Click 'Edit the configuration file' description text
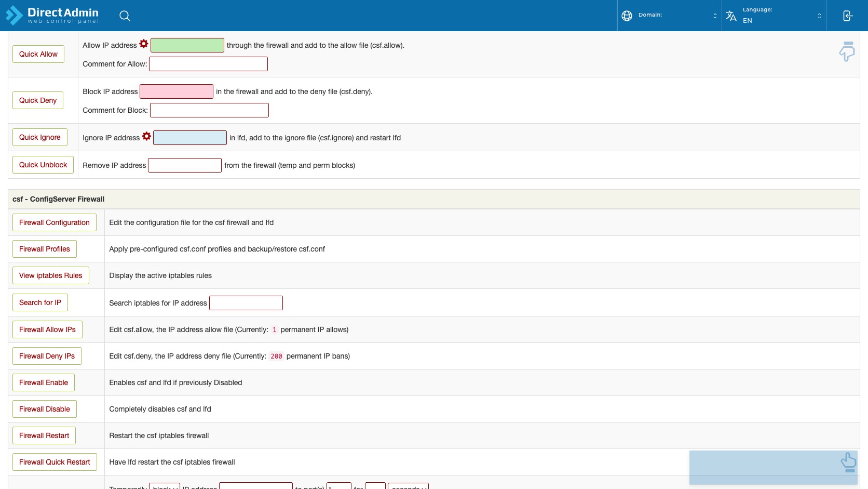 pyautogui.click(x=191, y=222)
